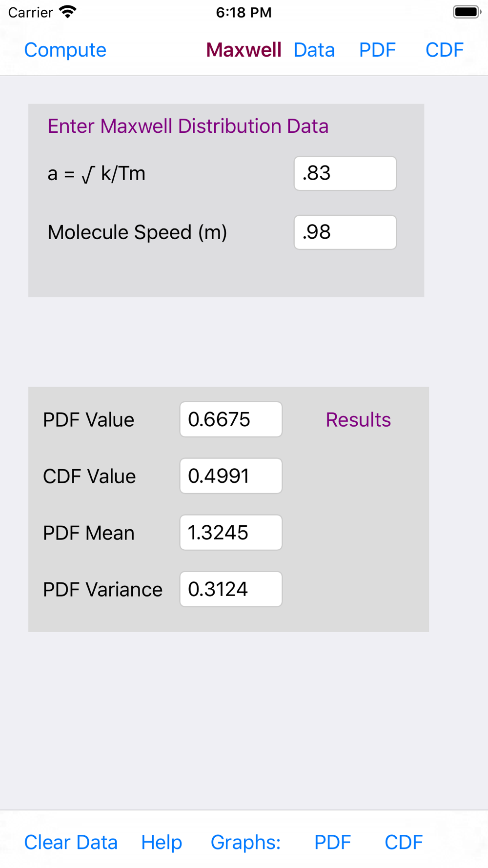Viewport: 488px width, 868px height.
Task: Select the Maxwell title in the header
Action: (244, 50)
